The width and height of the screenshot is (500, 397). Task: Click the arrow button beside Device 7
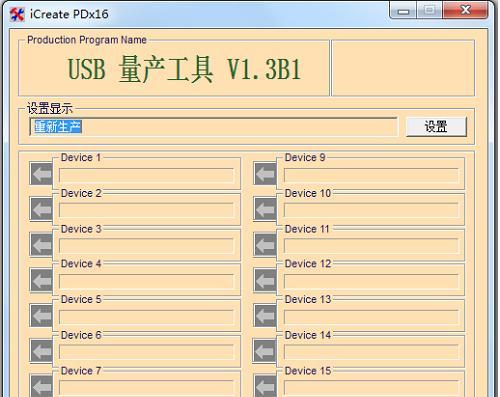(41, 386)
